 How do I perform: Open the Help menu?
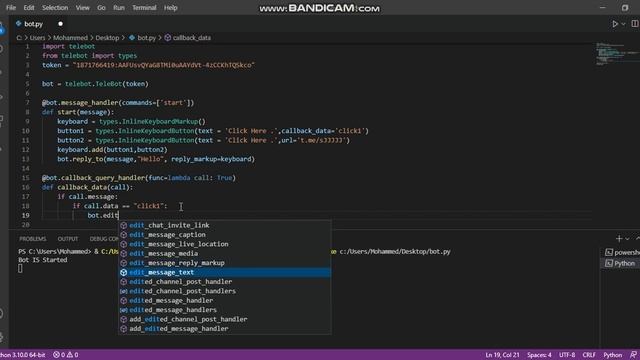[171, 8]
